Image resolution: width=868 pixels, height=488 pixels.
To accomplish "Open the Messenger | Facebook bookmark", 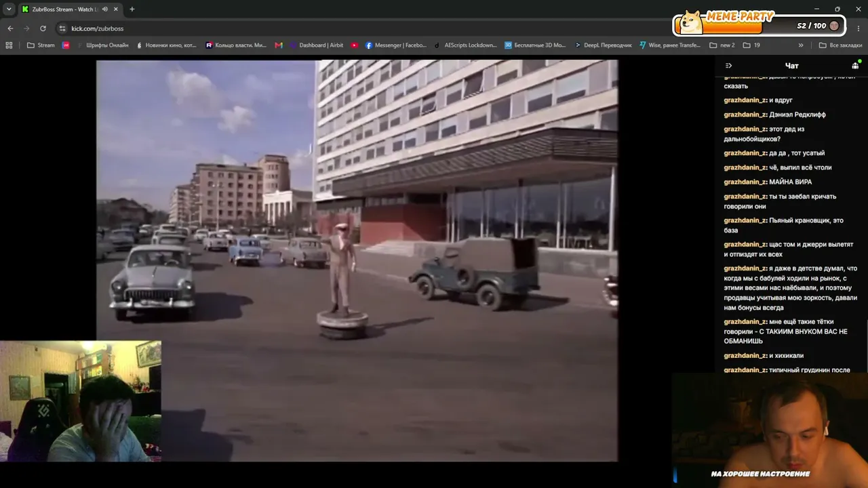I will click(396, 45).
